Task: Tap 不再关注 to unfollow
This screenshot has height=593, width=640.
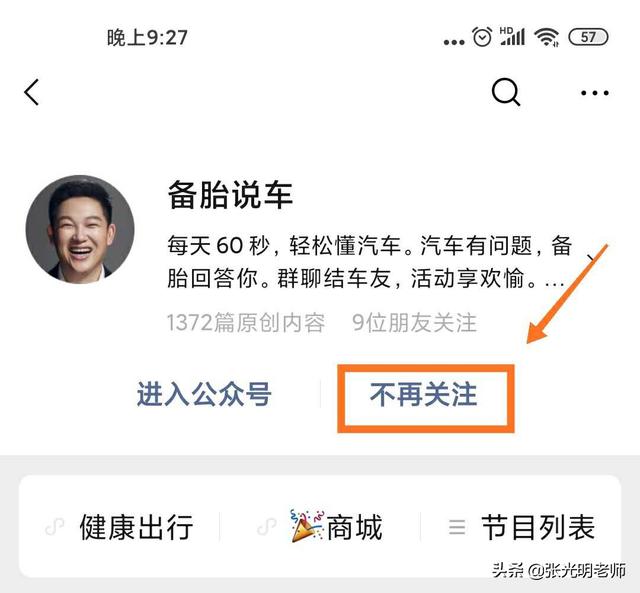Action: [x=424, y=395]
